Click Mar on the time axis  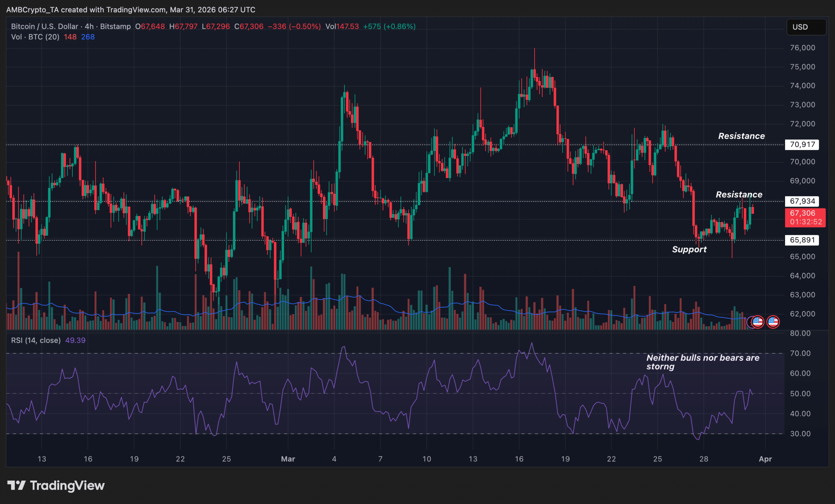tap(288, 459)
